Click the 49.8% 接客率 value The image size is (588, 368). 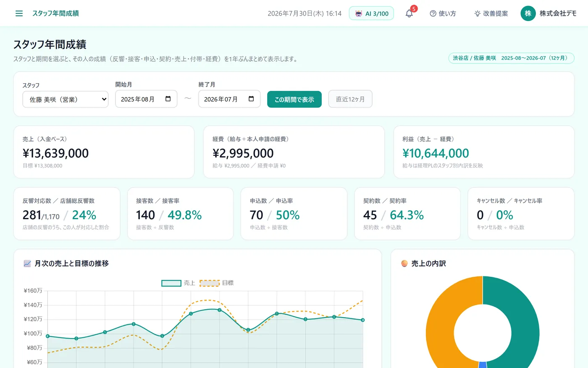[185, 215]
